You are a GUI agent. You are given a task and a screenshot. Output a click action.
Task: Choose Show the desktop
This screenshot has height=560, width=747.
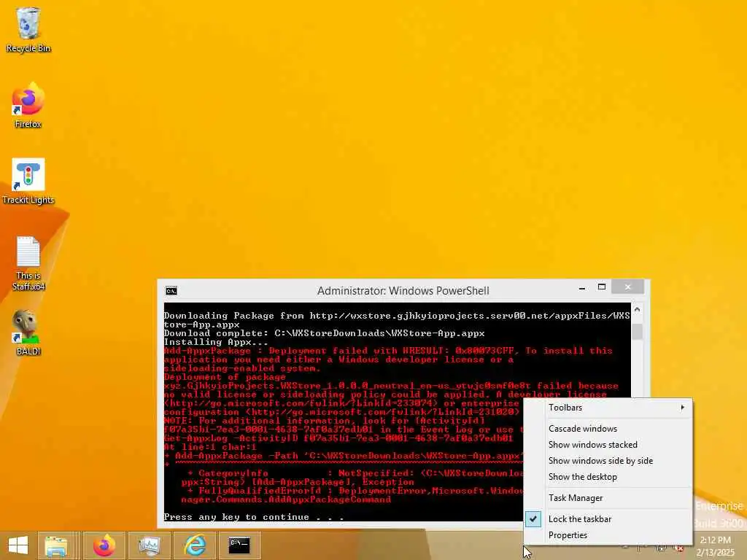(x=608, y=477)
